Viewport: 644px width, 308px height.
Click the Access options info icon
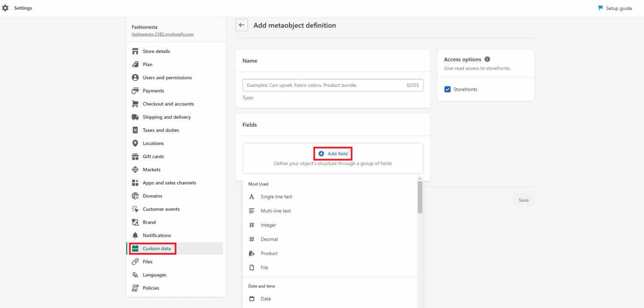point(487,59)
